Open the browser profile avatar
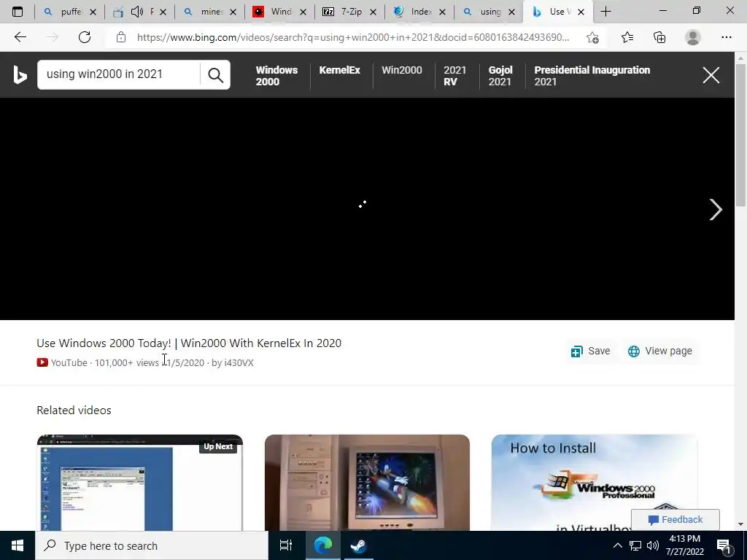 693,37
